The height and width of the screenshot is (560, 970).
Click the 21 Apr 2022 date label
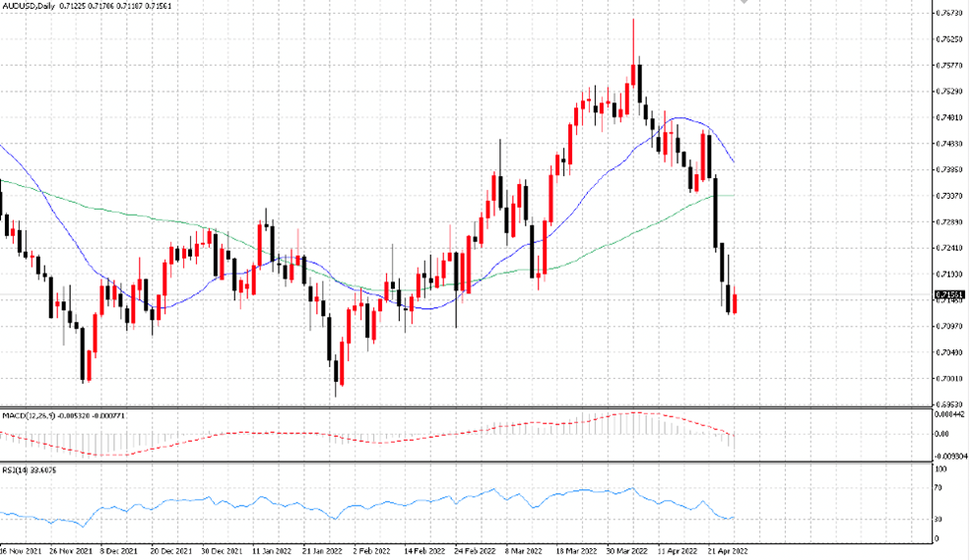(728, 551)
